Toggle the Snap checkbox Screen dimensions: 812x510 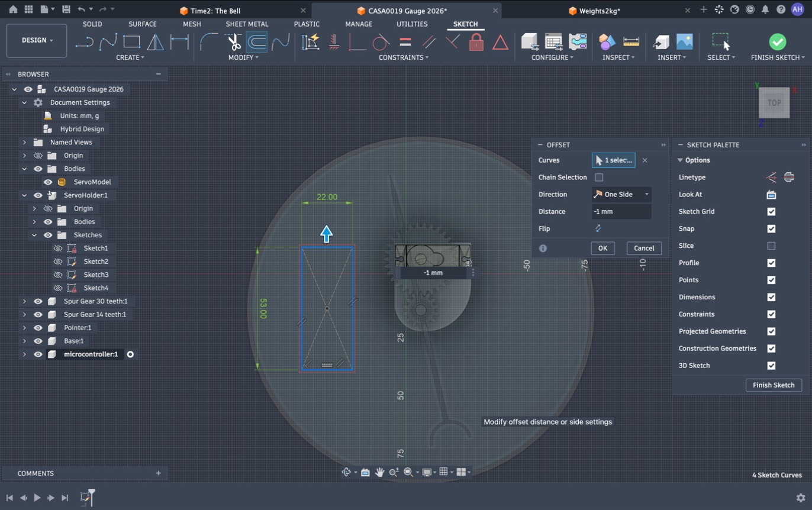[771, 228]
